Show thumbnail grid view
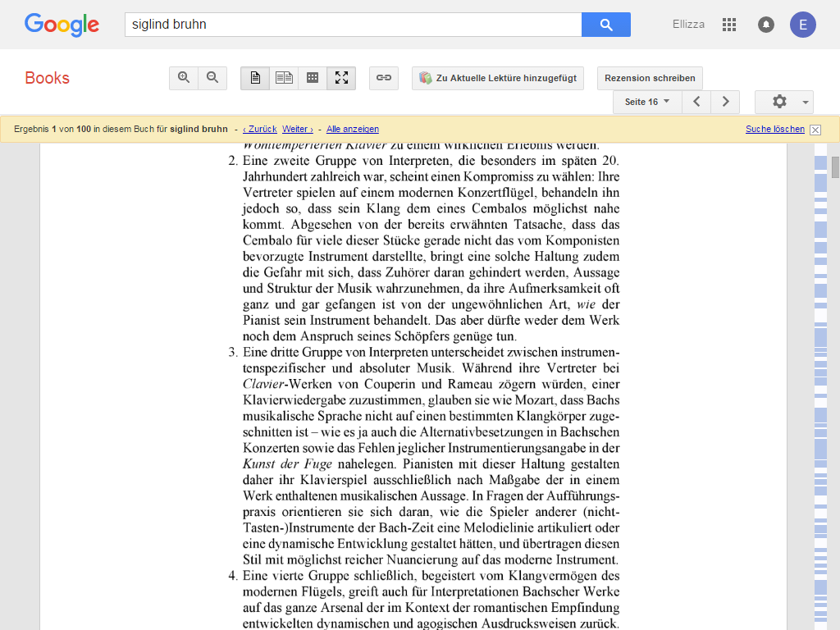Image resolution: width=840 pixels, height=630 pixels. [313, 78]
